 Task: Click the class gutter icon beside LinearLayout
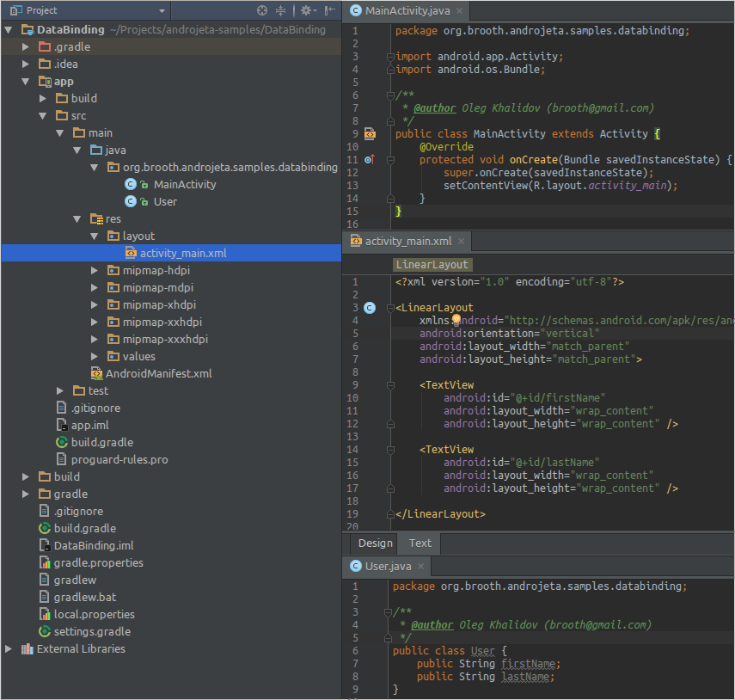(370, 307)
